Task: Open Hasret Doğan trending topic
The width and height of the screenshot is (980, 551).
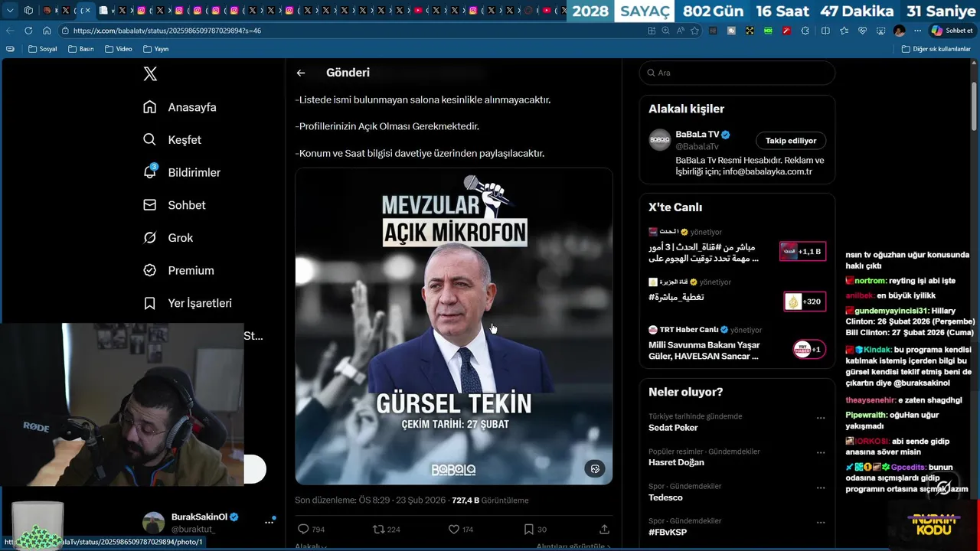Action: click(676, 462)
